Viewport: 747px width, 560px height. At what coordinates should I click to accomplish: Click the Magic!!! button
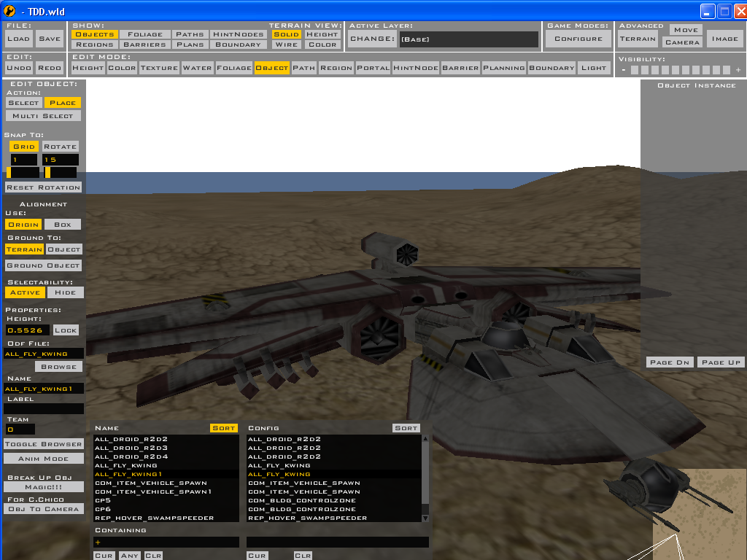pos(43,486)
